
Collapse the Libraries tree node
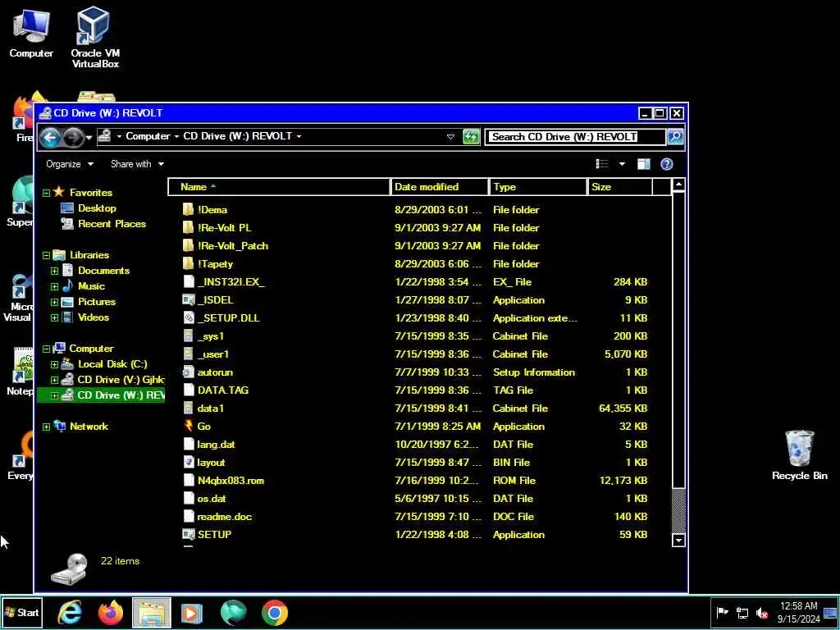click(47, 256)
